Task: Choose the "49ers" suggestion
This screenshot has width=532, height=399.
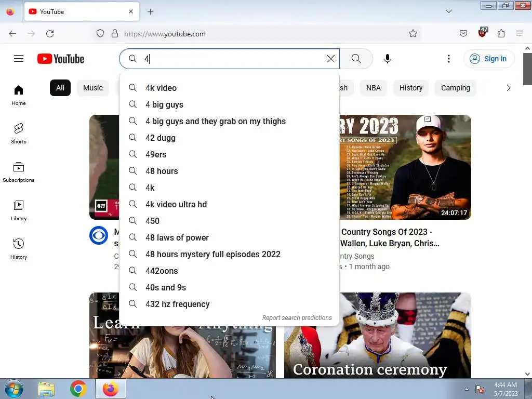Action: (x=229, y=154)
